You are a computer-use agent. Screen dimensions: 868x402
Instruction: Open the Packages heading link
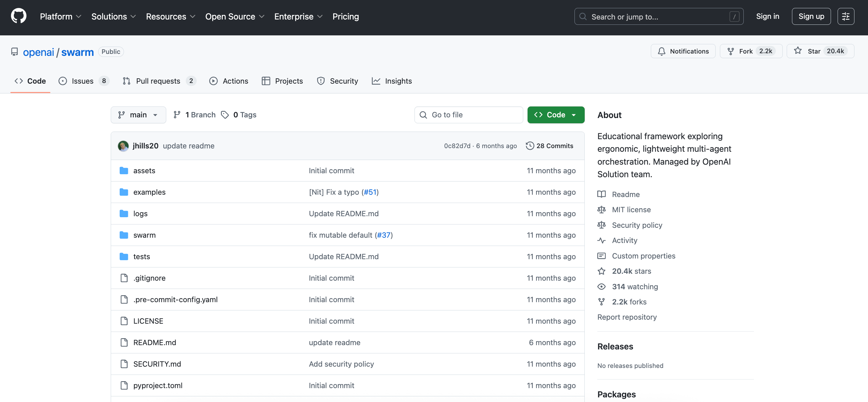pyautogui.click(x=616, y=395)
